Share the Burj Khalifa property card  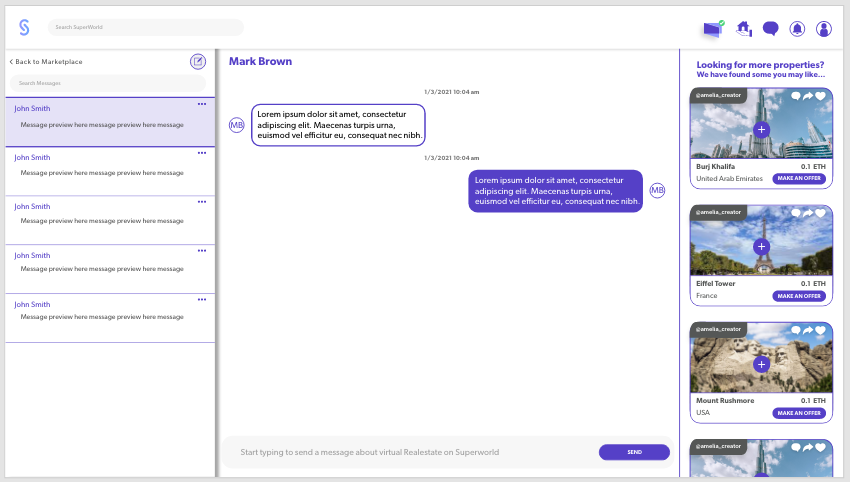click(808, 96)
